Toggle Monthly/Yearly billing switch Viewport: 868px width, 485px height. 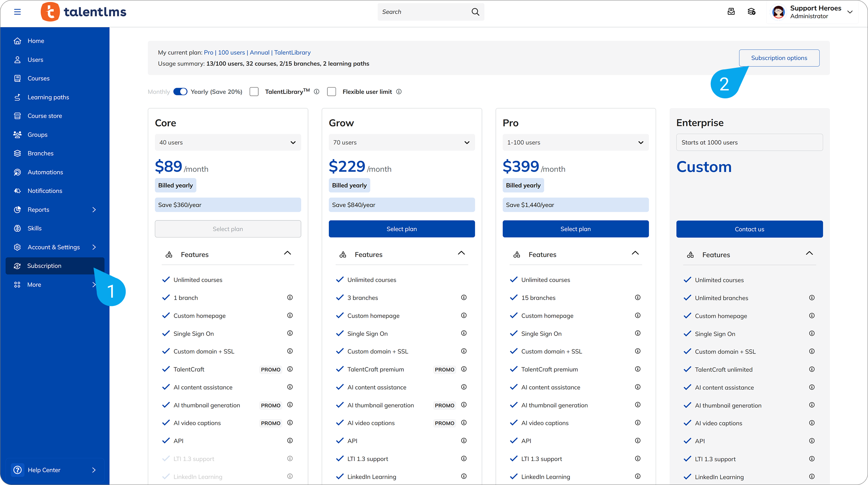[x=180, y=92]
